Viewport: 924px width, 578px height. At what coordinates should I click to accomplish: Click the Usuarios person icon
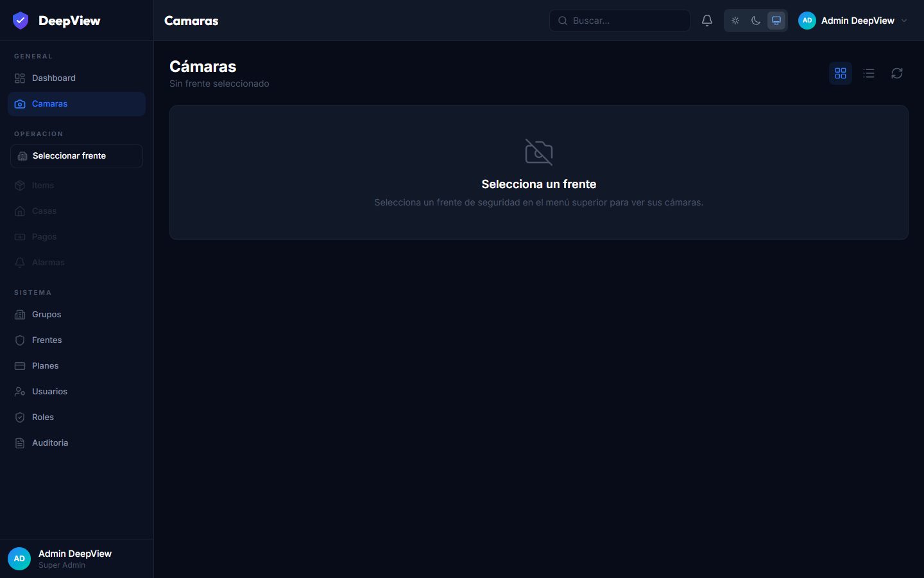pyautogui.click(x=20, y=392)
